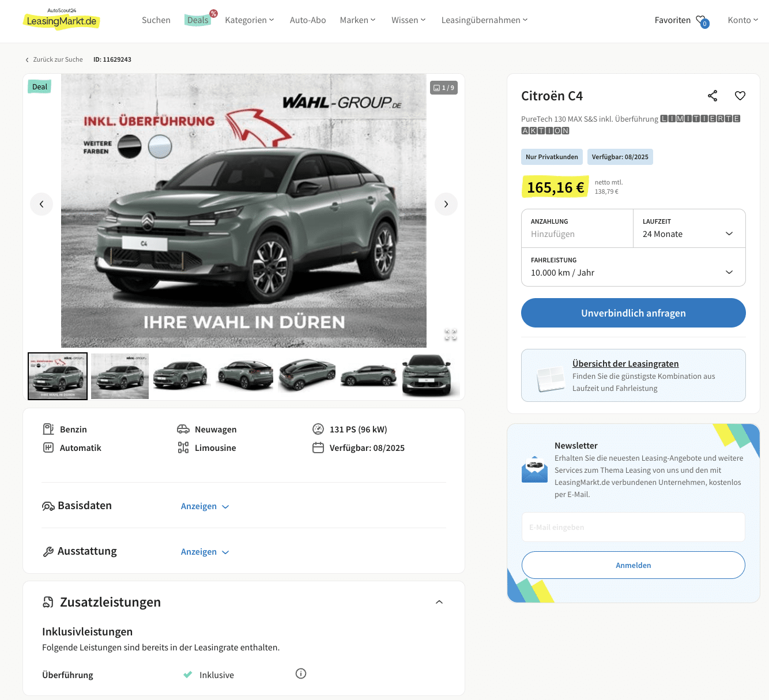Show previous gallery image with left arrow
This screenshot has height=700, width=769.
(x=42, y=204)
